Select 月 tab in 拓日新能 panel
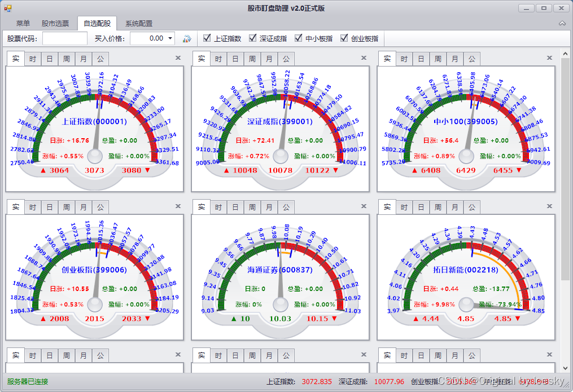Image resolution: width=573 pixels, height=392 pixels. tap(454, 208)
